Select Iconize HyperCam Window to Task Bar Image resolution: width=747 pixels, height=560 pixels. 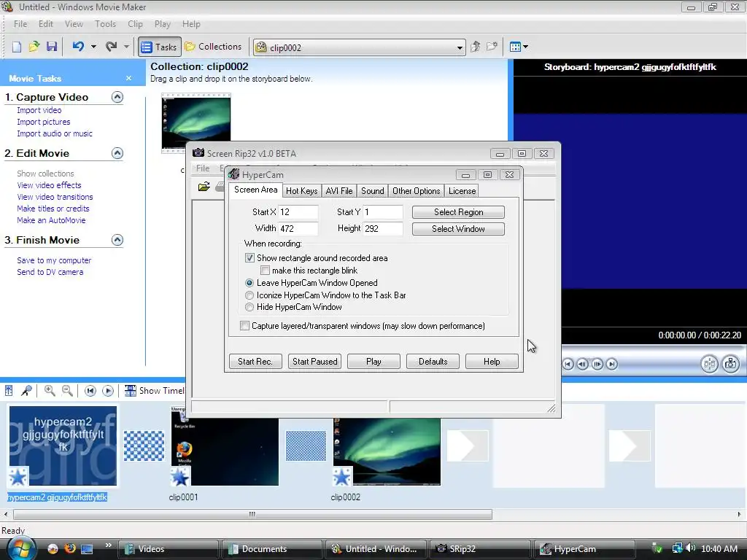pyautogui.click(x=249, y=295)
